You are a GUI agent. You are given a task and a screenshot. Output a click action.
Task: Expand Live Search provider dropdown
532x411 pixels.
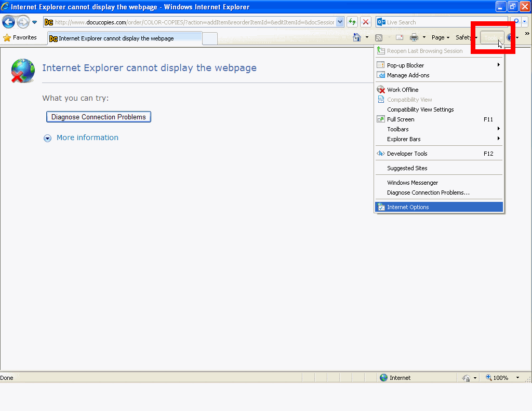point(525,21)
